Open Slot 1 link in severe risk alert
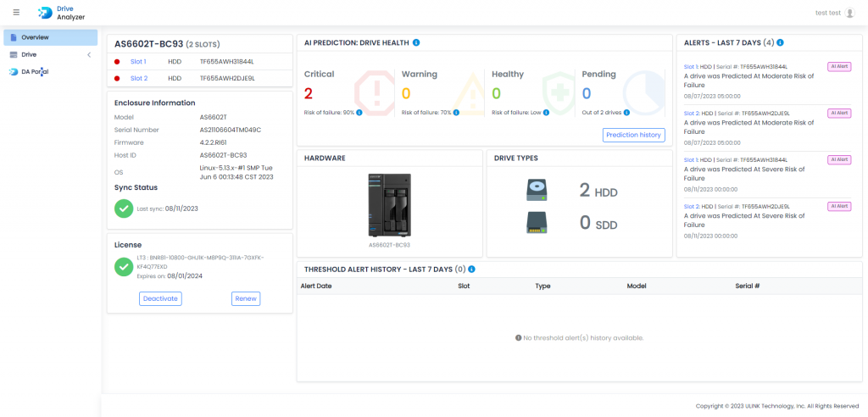Image resolution: width=868 pixels, height=417 pixels. pyautogui.click(x=690, y=159)
